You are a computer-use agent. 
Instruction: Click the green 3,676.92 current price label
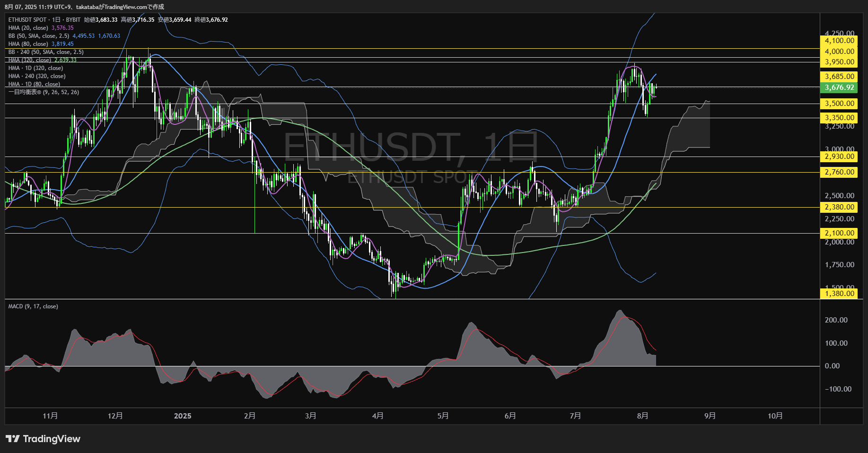click(840, 87)
